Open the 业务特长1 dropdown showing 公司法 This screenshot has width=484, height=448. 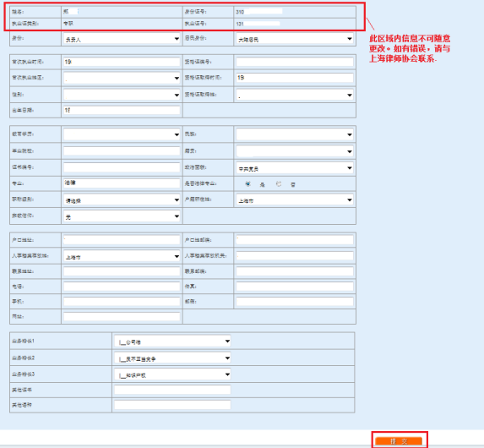tap(172, 341)
